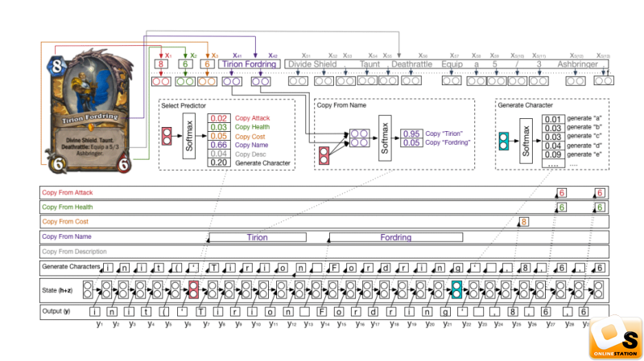Click the green 'Copy Health' label

pos(252,127)
